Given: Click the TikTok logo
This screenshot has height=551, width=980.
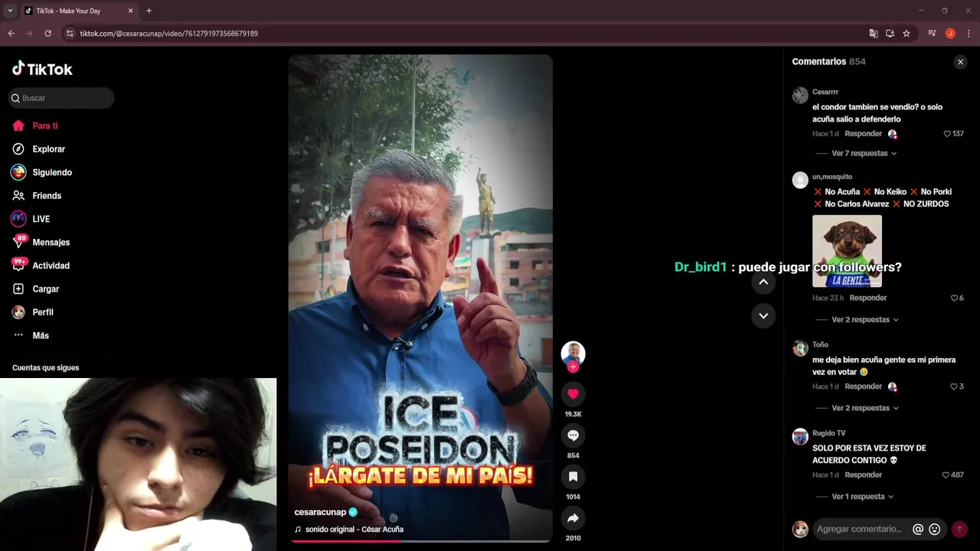Looking at the screenshot, I should tap(42, 69).
